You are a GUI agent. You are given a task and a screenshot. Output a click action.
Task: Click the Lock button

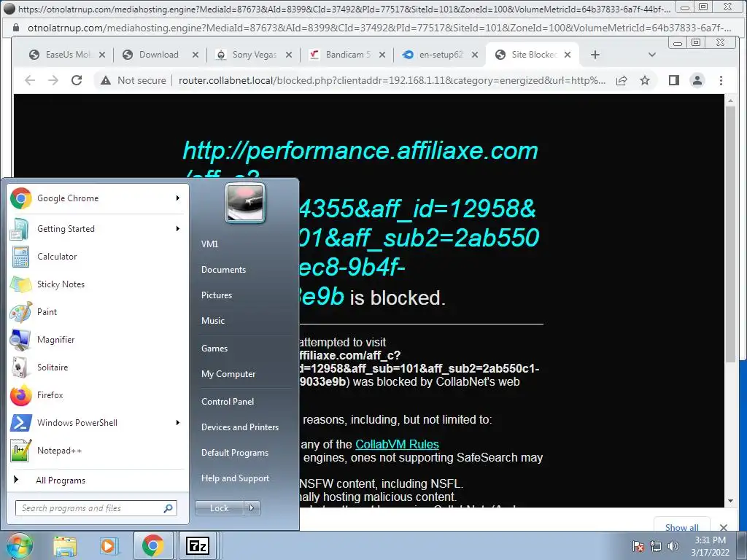point(220,508)
